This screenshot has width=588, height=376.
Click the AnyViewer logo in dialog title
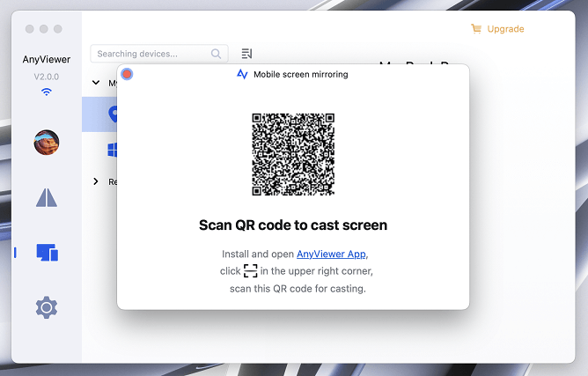coord(242,75)
